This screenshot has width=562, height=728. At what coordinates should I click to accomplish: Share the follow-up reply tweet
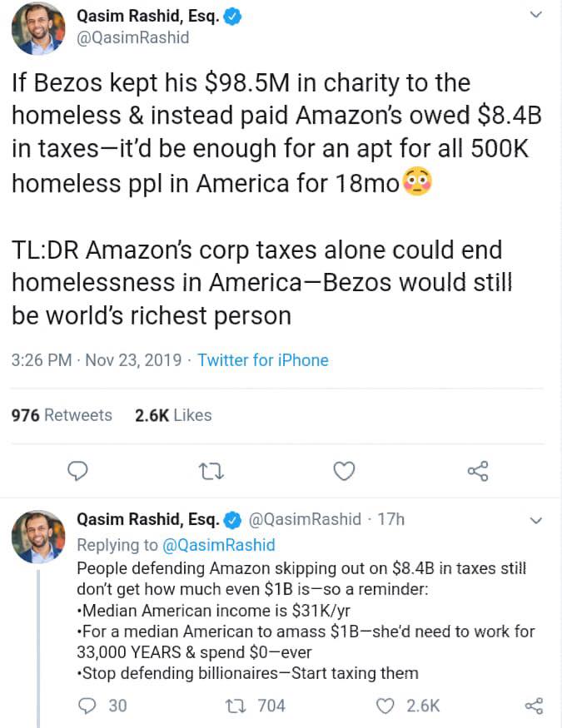click(534, 706)
